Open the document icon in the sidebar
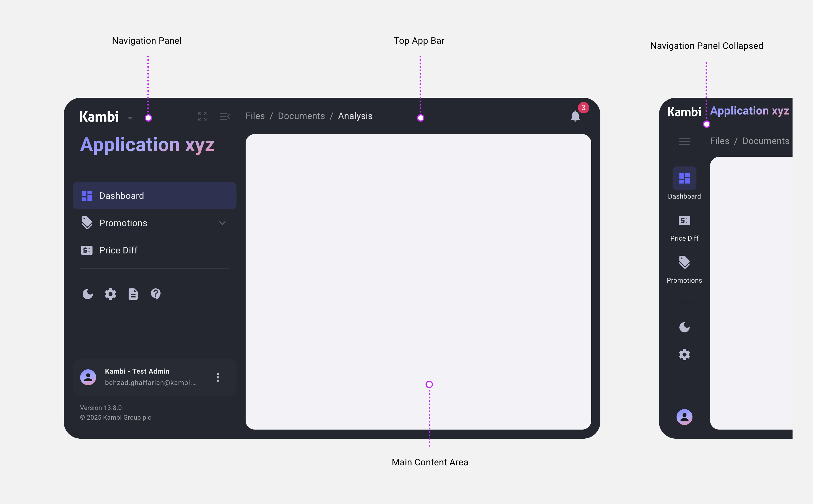813x504 pixels. pyautogui.click(x=133, y=294)
